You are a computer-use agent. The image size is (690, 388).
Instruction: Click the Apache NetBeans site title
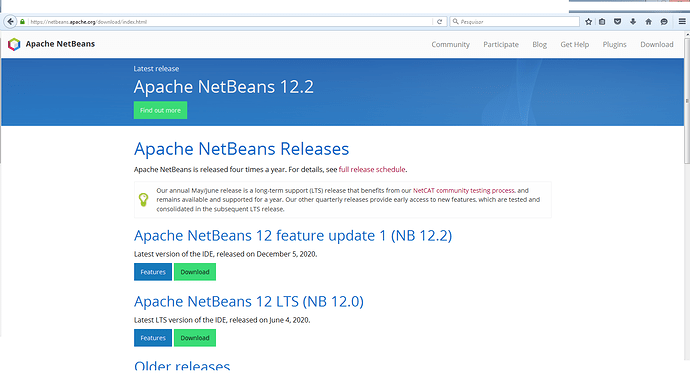60,44
